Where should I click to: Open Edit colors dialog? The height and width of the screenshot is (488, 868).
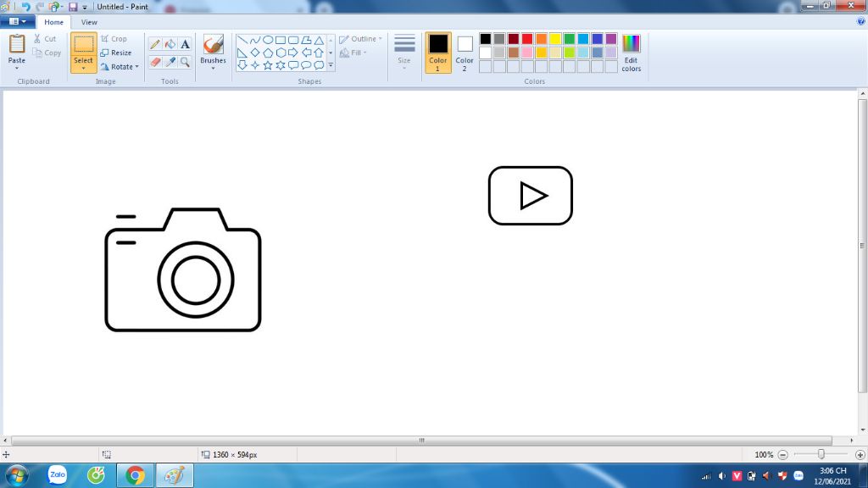point(631,53)
